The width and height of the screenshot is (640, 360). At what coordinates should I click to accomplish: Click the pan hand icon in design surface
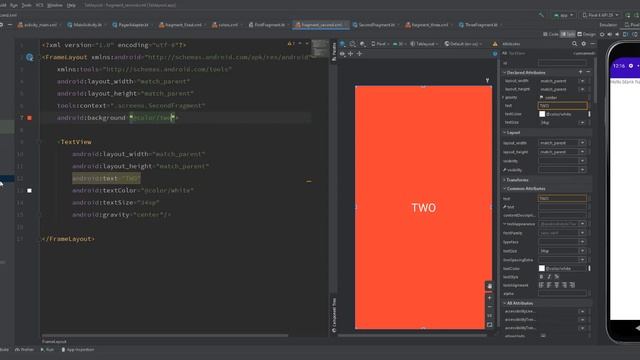[x=489, y=287]
